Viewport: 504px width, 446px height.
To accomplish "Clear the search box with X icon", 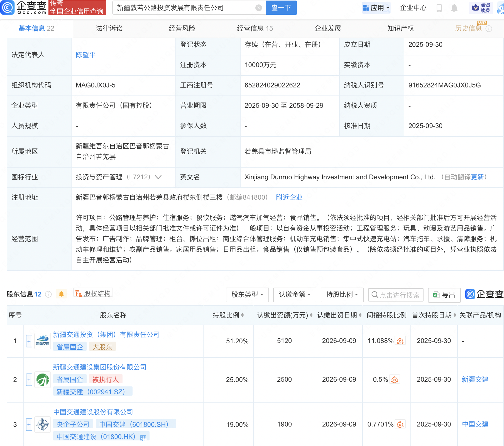I will click(258, 8).
